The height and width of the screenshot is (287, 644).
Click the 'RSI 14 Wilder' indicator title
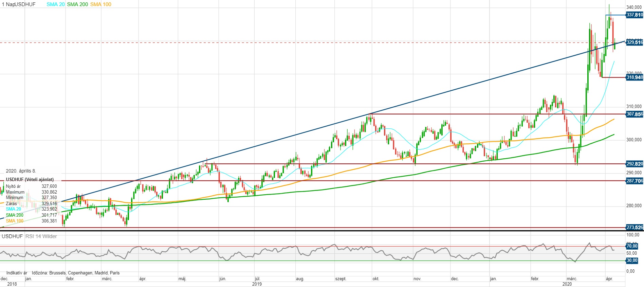(x=41, y=236)
